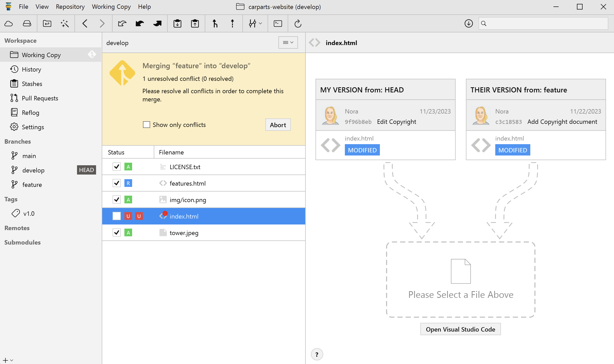614x364 pixels.
Task: Click the Apply Stash toolbar icon
Action: point(195,24)
